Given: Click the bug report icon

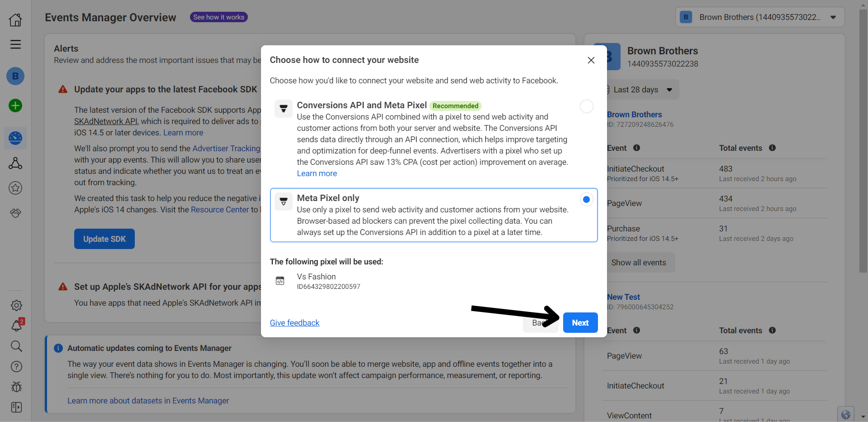Looking at the screenshot, I should (x=16, y=387).
